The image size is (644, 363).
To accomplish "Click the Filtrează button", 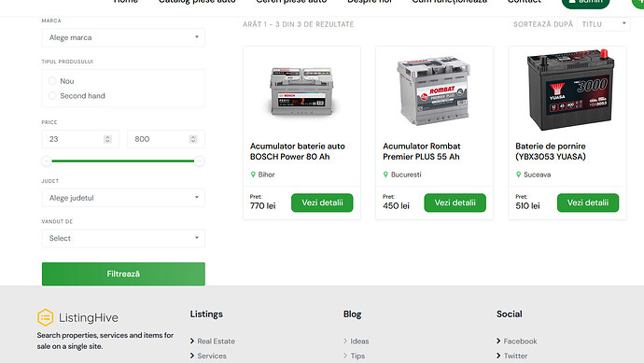I will point(123,274).
